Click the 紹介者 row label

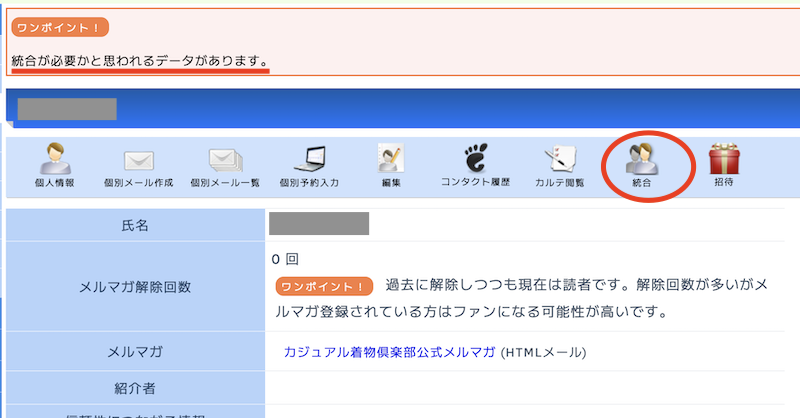click(x=135, y=388)
